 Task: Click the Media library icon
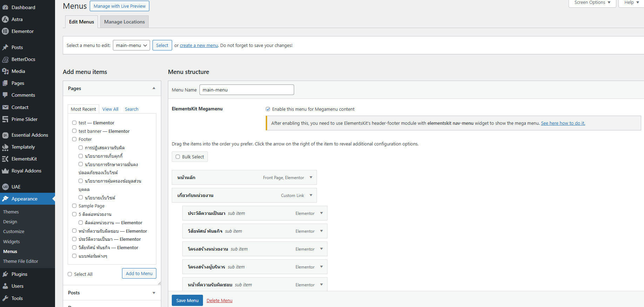5,71
